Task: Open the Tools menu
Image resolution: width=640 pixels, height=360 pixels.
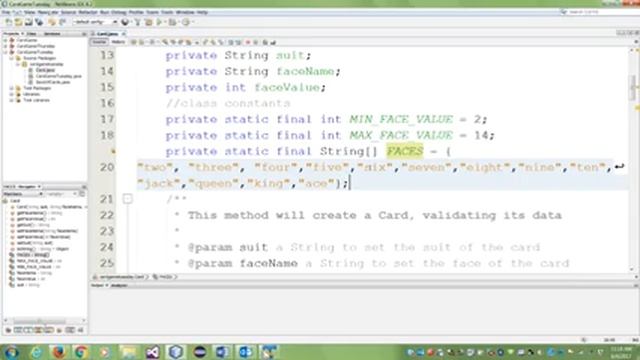Action: pos(167,12)
